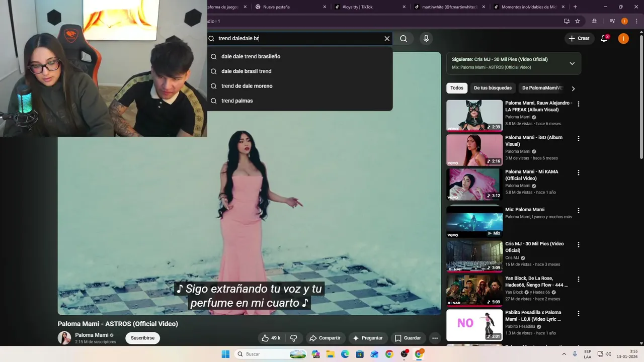Open options for Yan Block 444 video
This screenshot has width=644, height=362.
click(578, 279)
